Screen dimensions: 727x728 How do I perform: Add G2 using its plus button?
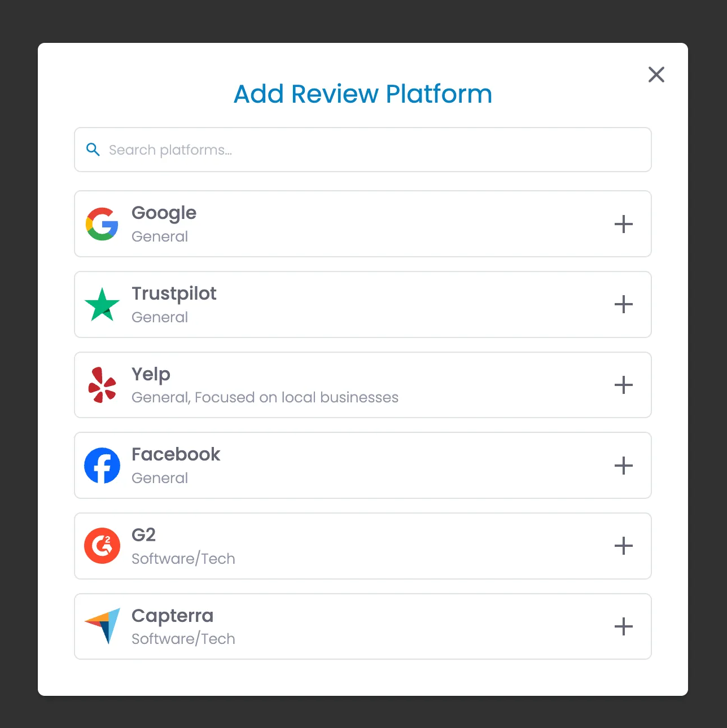point(624,546)
